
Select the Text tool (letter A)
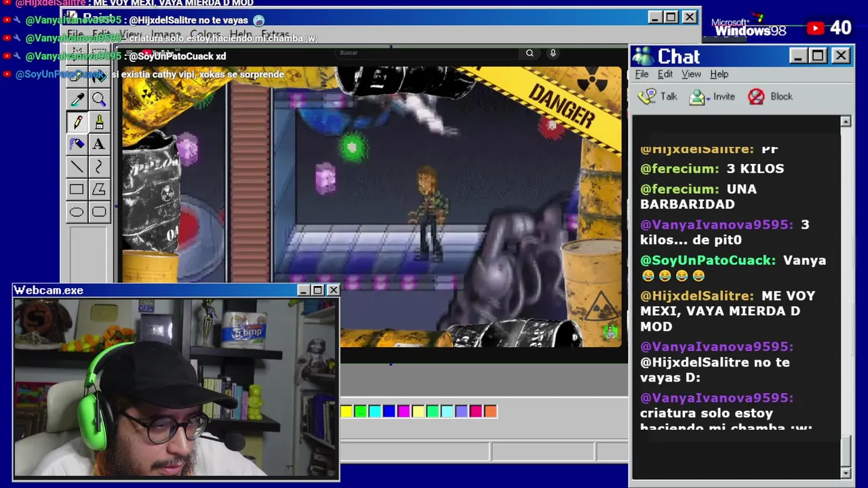point(99,144)
